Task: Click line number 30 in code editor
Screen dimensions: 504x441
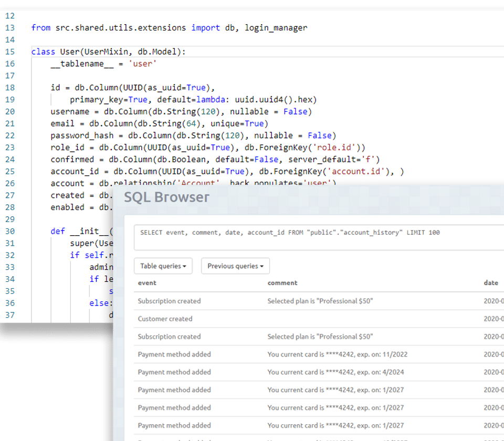Action: pos(10,232)
